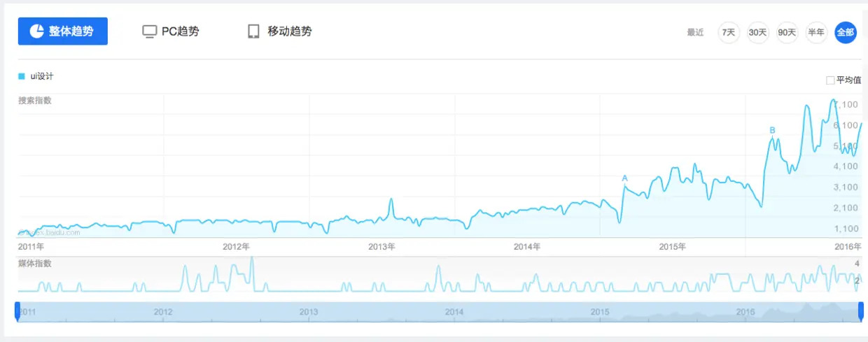Click the ui设计 keyword legend label
The height and width of the screenshot is (342, 868).
click(x=42, y=76)
